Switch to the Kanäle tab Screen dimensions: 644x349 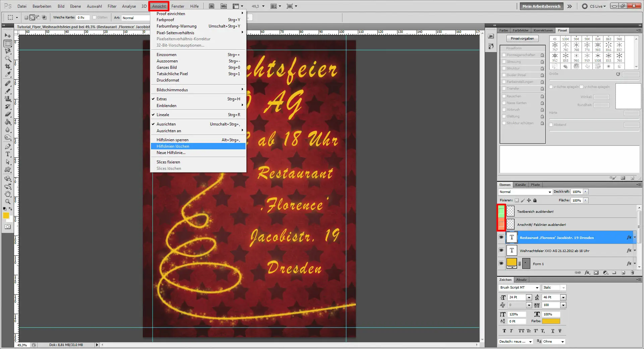[520, 185]
